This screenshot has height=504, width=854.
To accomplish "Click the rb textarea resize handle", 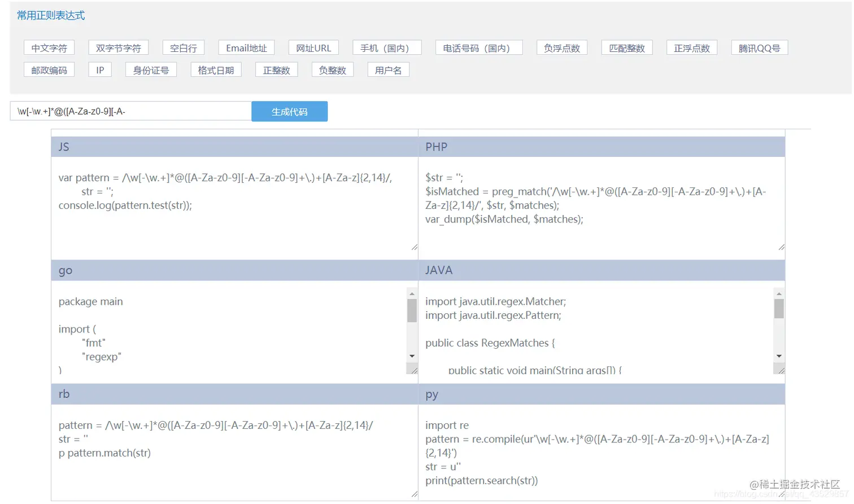I will pyautogui.click(x=415, y=494).
